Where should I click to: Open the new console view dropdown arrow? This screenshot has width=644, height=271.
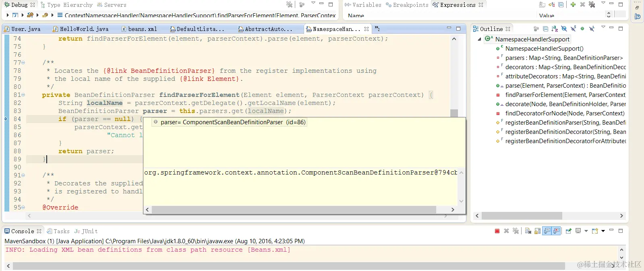[x=603, y=231]
